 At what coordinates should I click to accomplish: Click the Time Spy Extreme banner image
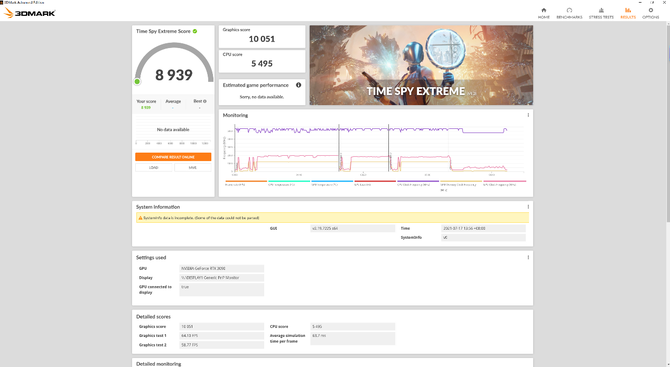pos(421,65)
